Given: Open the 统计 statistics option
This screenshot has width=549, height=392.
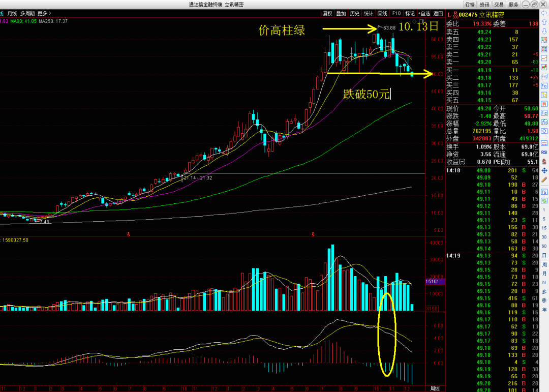Looking at the screenshot, I should coord(369,13).
